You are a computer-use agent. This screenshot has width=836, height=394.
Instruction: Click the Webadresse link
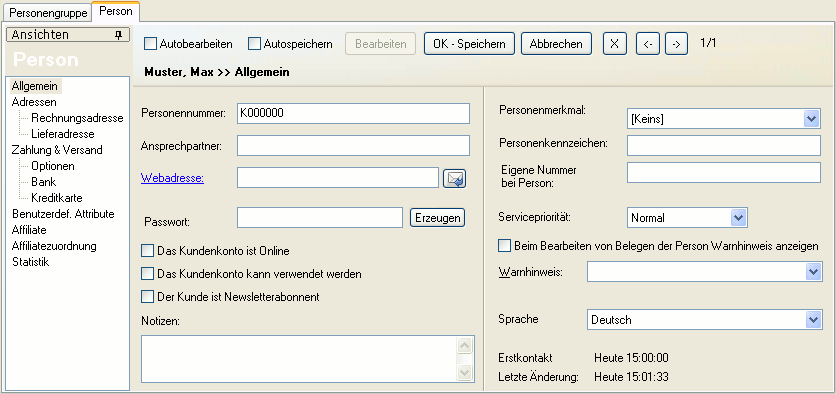(x=172, y=178)
